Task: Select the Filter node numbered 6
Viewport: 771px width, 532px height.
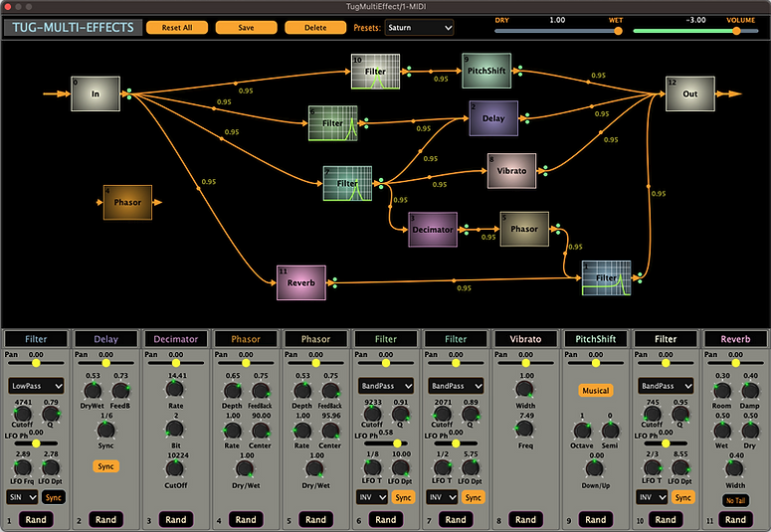Action: [333, 123]
